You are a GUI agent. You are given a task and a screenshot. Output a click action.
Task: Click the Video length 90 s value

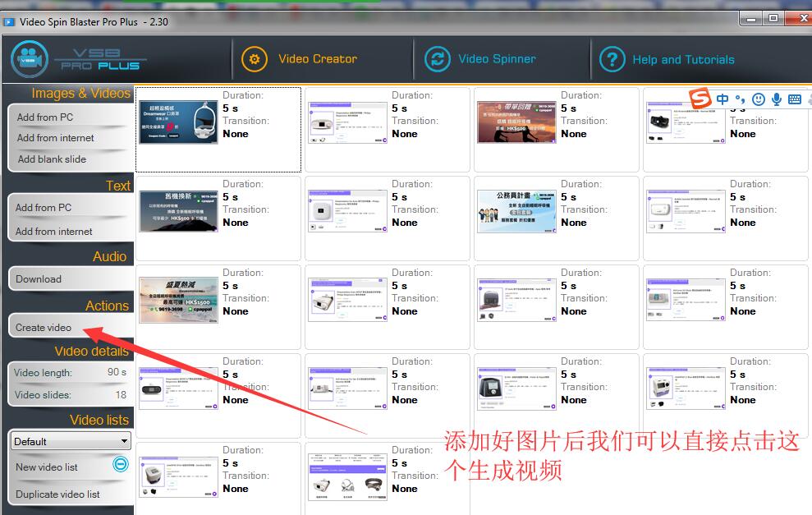pyautogui.click(x=117, y=372)
